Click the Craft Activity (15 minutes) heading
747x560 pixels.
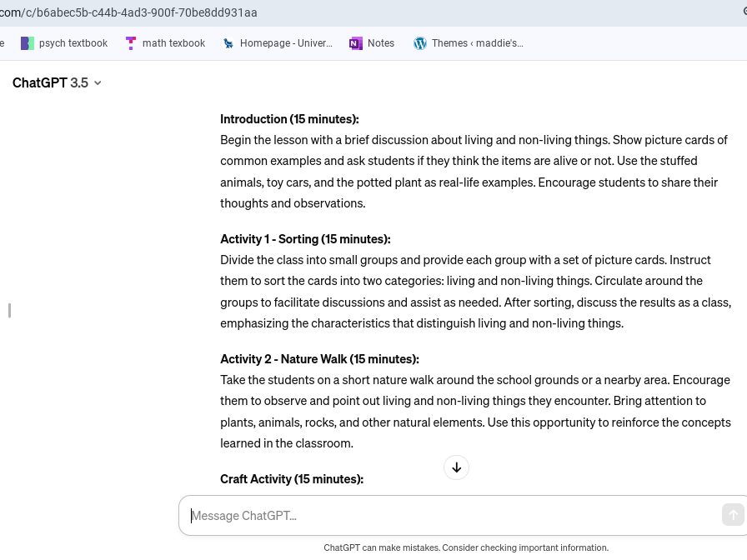tap(292, 479)
